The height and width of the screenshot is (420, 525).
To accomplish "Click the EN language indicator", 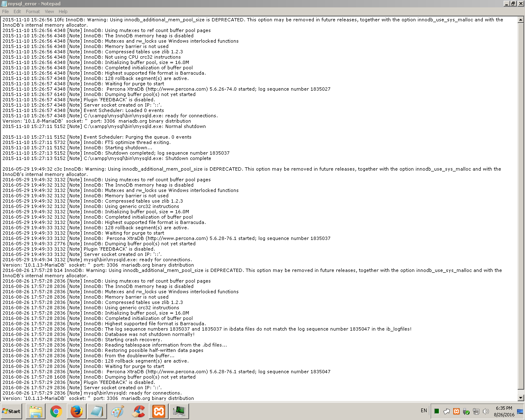I will 424,411.
